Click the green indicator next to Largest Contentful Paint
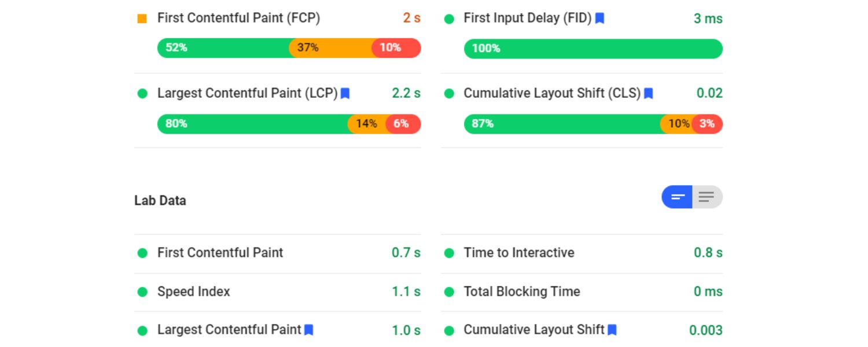 pos(142,93)
